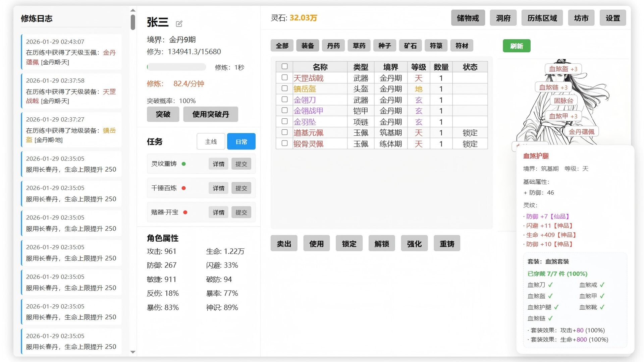Enhance gear with the 强化 button
644x362 pixels.
point(414,243)
